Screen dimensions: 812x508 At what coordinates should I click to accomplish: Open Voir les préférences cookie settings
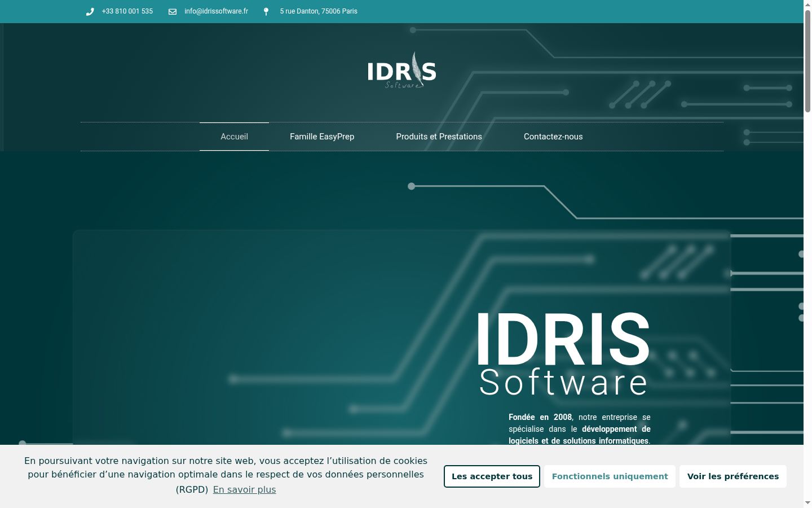point(733,476)
